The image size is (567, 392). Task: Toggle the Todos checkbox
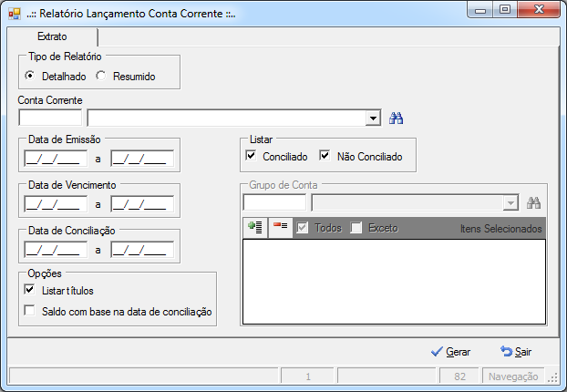coord(303,228)
